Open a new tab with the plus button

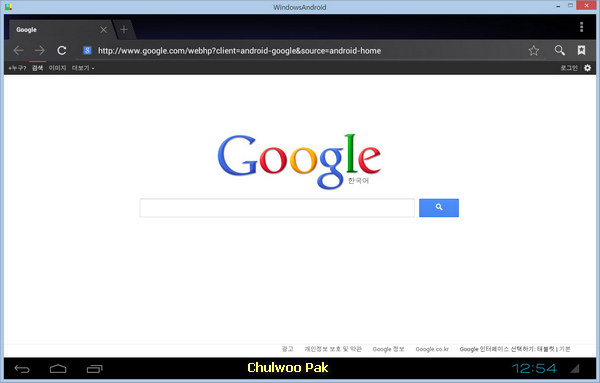(x=124, y=29)
